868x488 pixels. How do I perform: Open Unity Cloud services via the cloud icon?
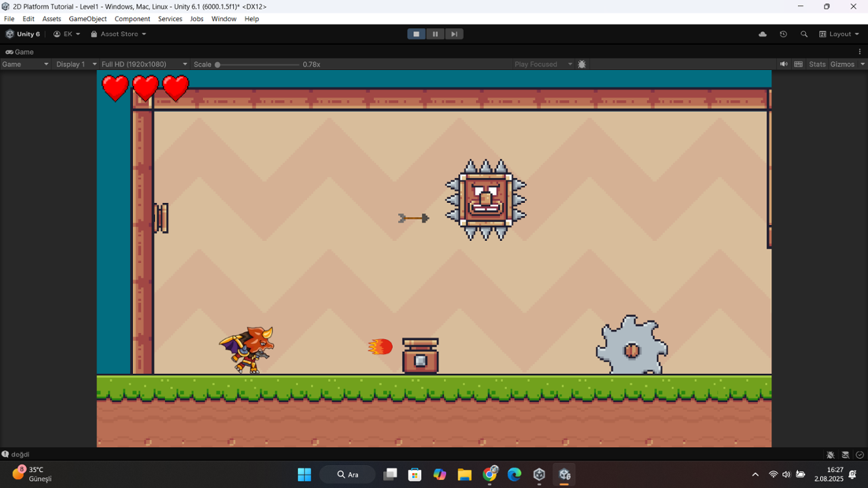pyautogui.click(x=762, y=33)
